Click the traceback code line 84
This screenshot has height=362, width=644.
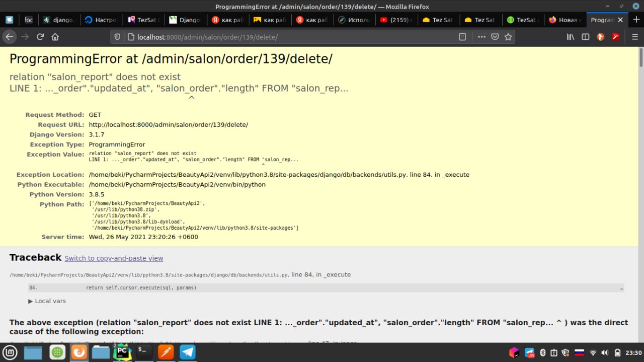[x=326, y=288]
